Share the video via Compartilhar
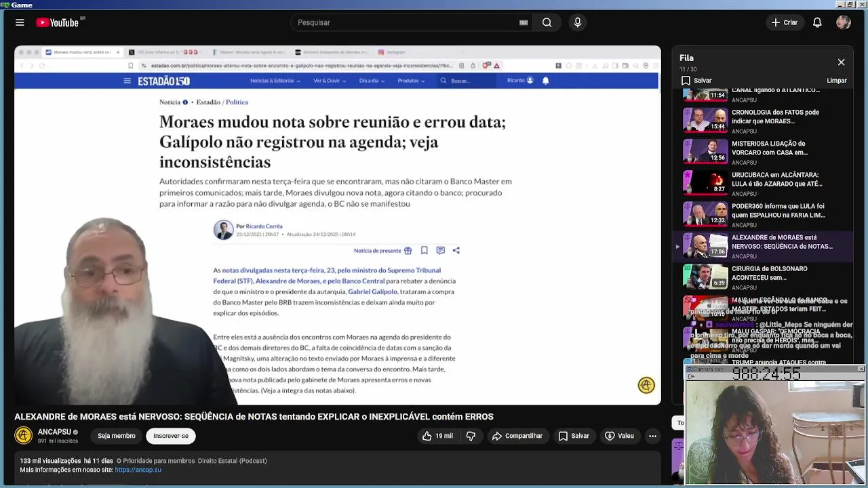Viewport: 868px width, 488px height. pyautogui.click(x=517, y=436)
